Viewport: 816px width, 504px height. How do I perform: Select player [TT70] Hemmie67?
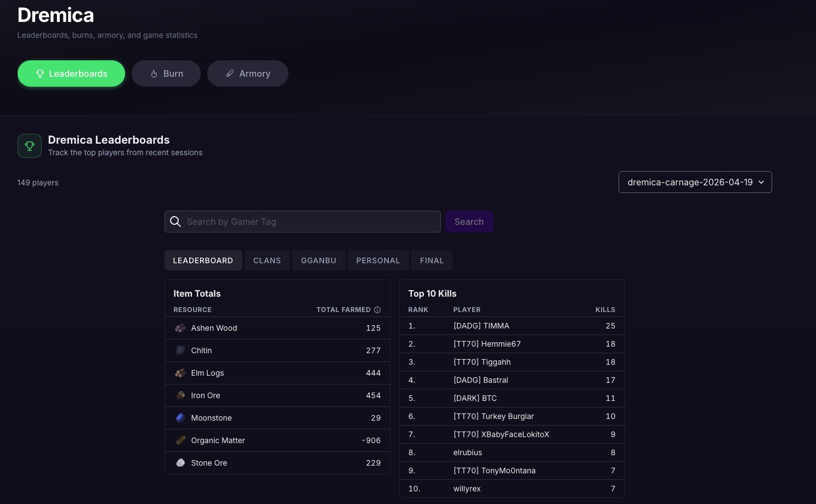pos(487,344)
